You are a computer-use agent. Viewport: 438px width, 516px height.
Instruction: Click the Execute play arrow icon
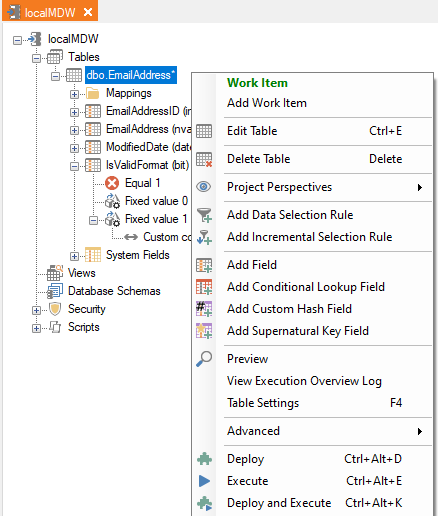click(204, 481)
